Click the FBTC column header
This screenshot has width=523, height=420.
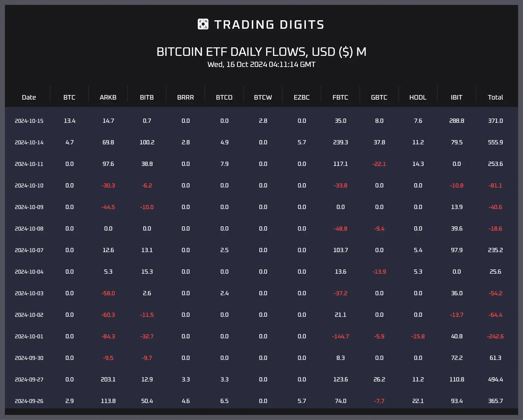coord(340,97)
